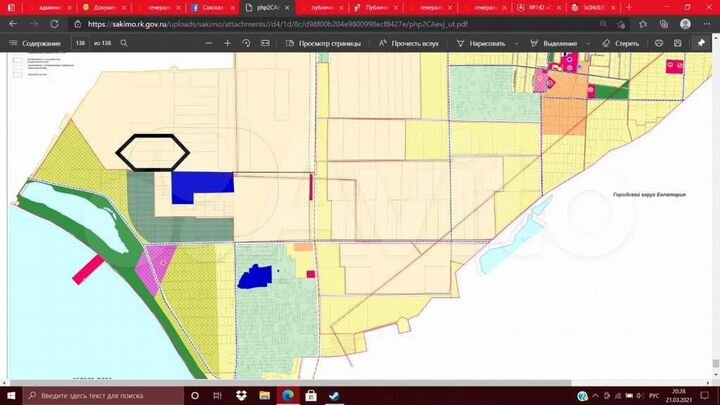Open the help icon in system tray

582,395
